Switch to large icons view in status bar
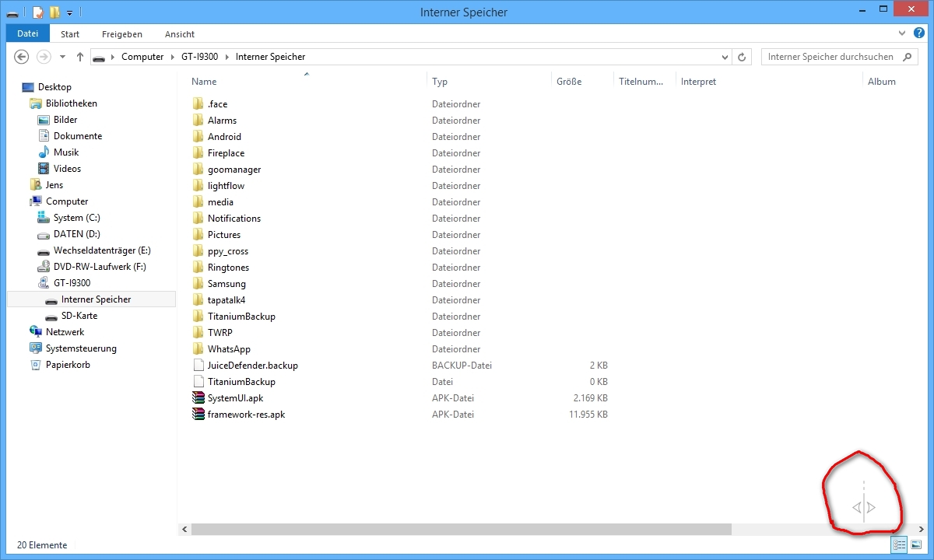The height and width of the screenshot is (560, 934). pyautogui.click(x=916, y=545)
